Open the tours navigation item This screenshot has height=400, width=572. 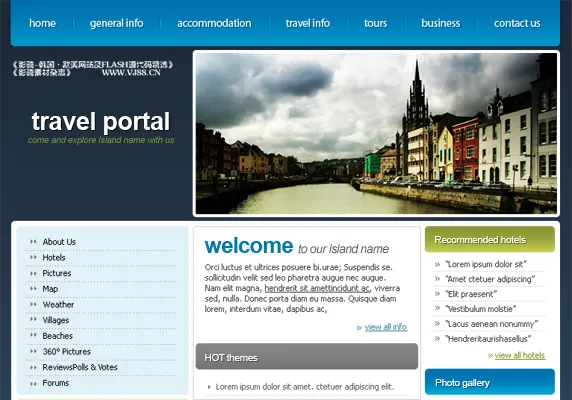click(375, 23)
